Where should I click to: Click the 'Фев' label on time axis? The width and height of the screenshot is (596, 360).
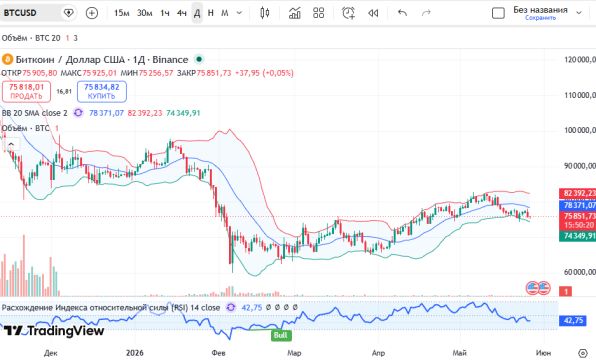click(218, 353)
